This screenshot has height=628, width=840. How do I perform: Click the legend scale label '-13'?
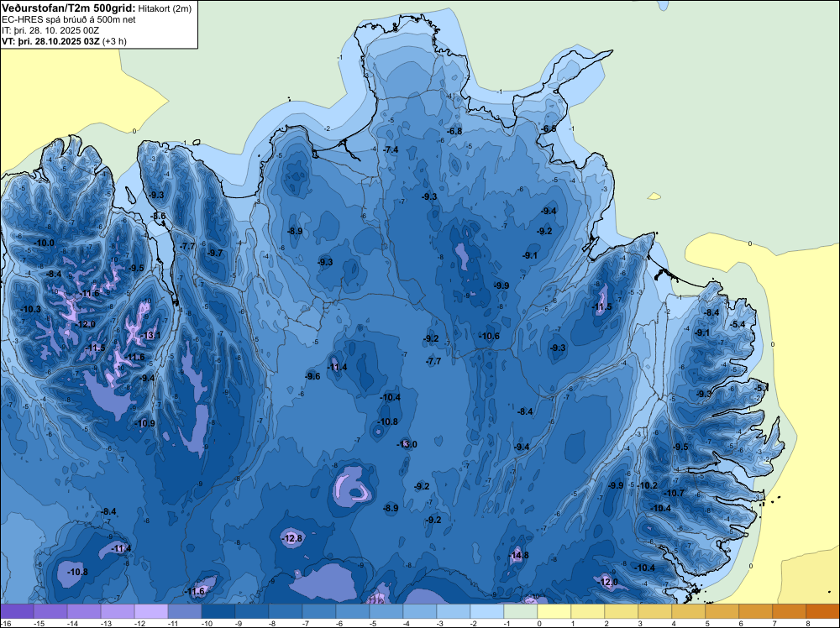pos(106,624)
